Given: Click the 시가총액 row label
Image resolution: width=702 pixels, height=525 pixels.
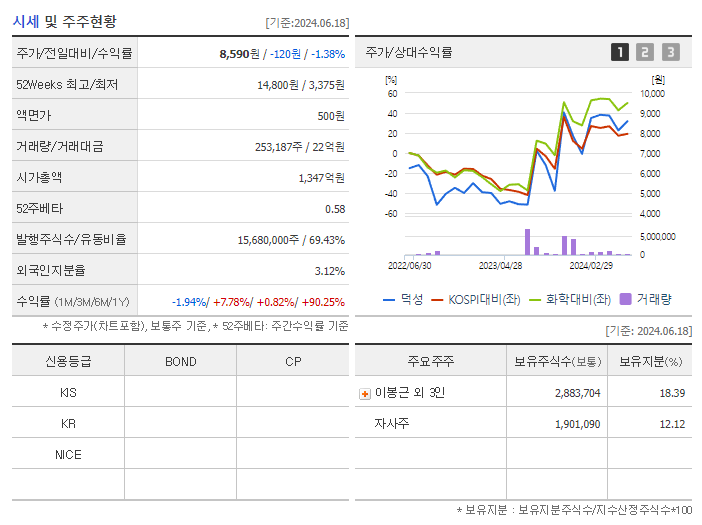Looking at the screenshot, I should pos(39,178).
